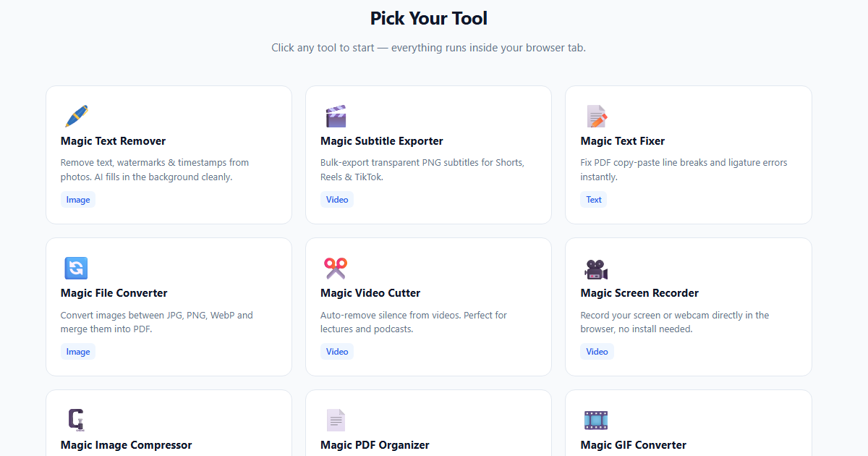868x456 pixels.
Task: Open the Magic Image Compressor tool title
Action: (x=127, y=445)
